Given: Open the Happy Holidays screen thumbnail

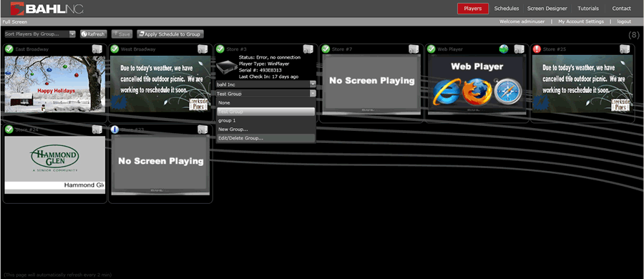Looking at the screenshot, I should pos(55,84).
